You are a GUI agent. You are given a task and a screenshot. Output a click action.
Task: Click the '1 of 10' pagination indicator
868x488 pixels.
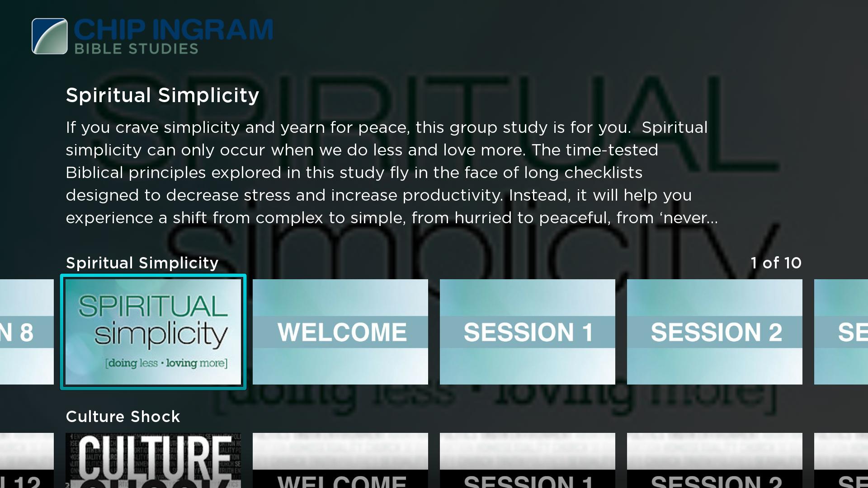pyautogui.click(x=776, y=262)
